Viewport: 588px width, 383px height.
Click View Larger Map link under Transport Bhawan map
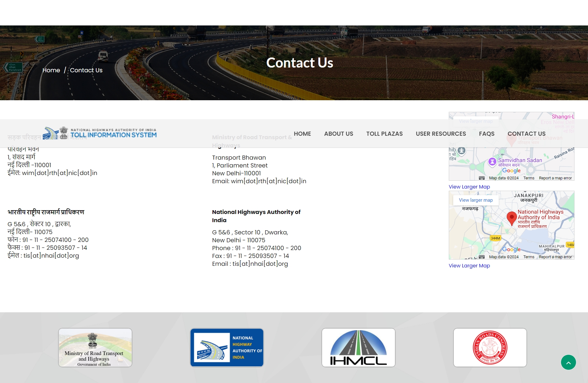(x=469, y=187)
